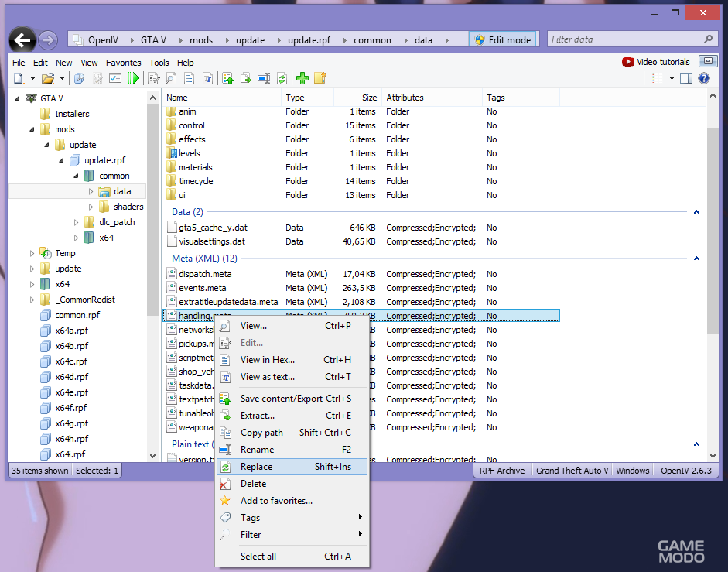Click the Forward navigation arrow button
The height and width of the screenshot is (572, 728).
click(x=48, y=40)
